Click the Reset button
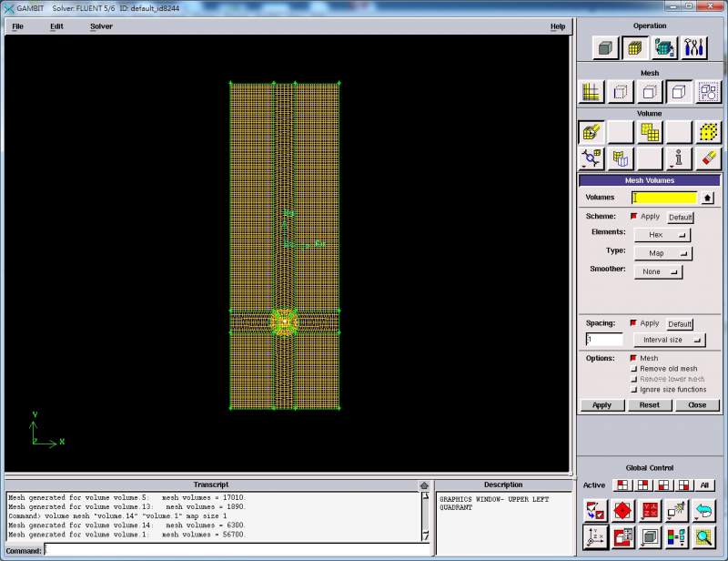 [649, 405]
